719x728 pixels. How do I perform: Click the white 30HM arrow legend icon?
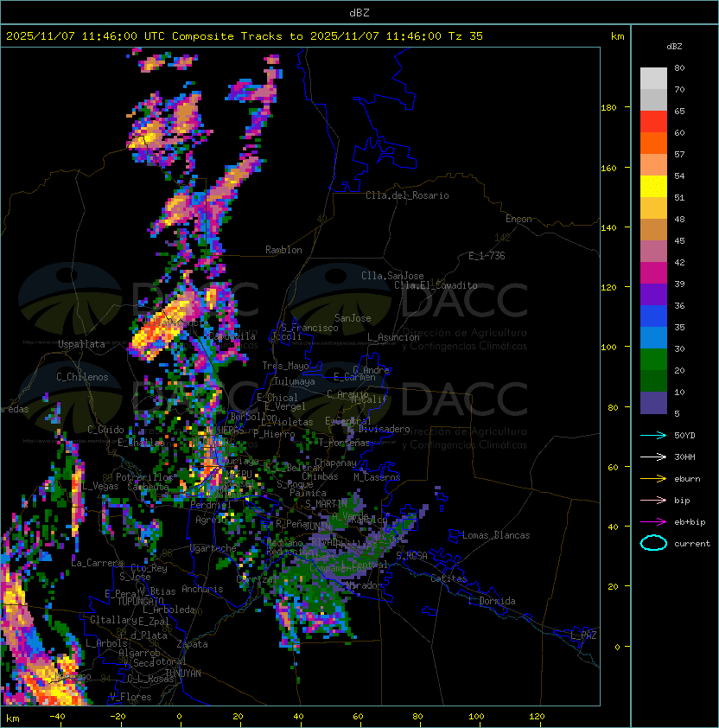(653, 457)
